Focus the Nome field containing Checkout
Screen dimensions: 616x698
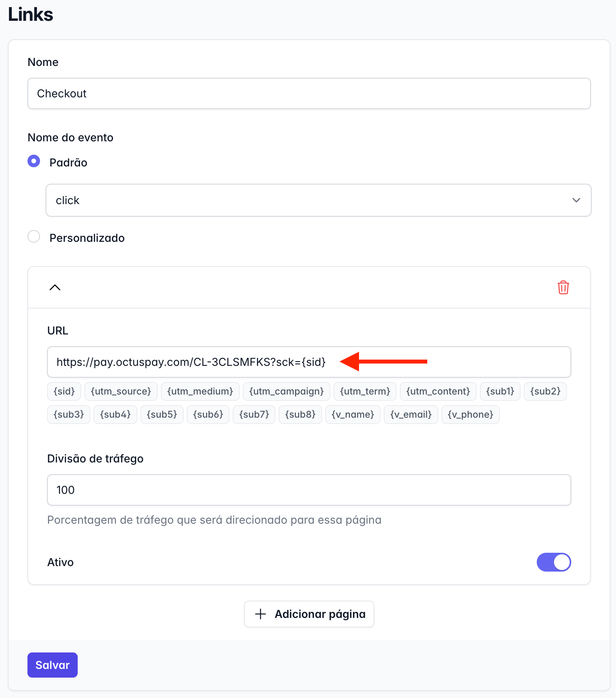click(309, 93)
